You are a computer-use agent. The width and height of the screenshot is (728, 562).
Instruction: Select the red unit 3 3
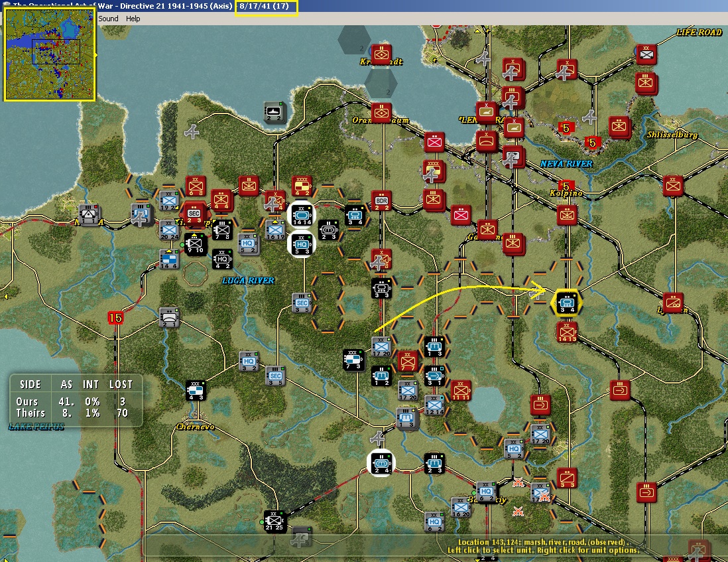click(567, 478)
